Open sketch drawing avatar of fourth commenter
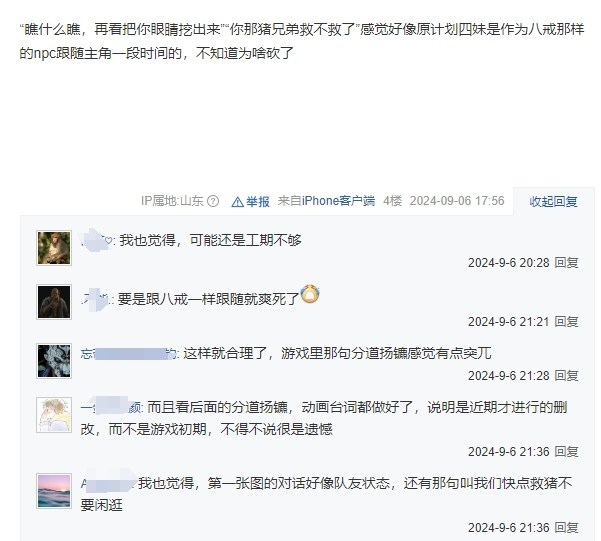The width and height of the screenshot is (601, 541). click(54, 415)
